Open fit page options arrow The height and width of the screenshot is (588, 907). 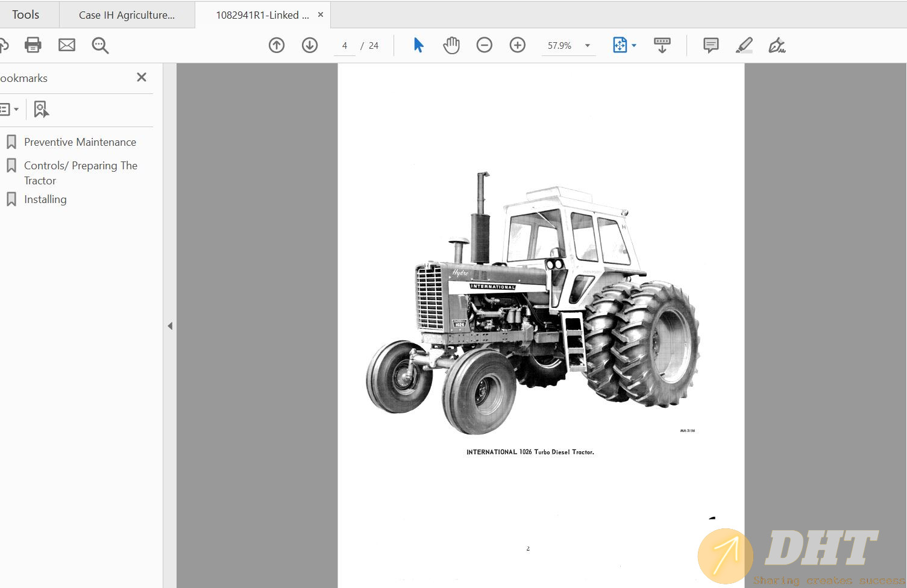[634, 46]
